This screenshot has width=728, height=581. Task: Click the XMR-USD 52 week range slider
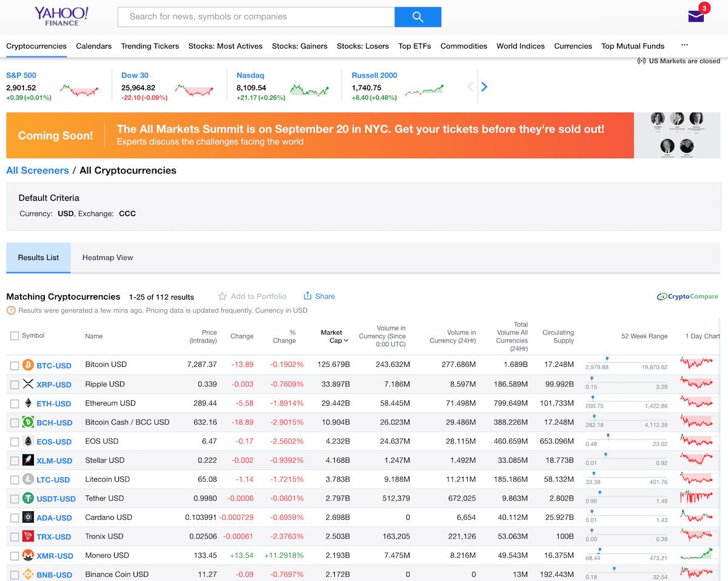(626, 554)
